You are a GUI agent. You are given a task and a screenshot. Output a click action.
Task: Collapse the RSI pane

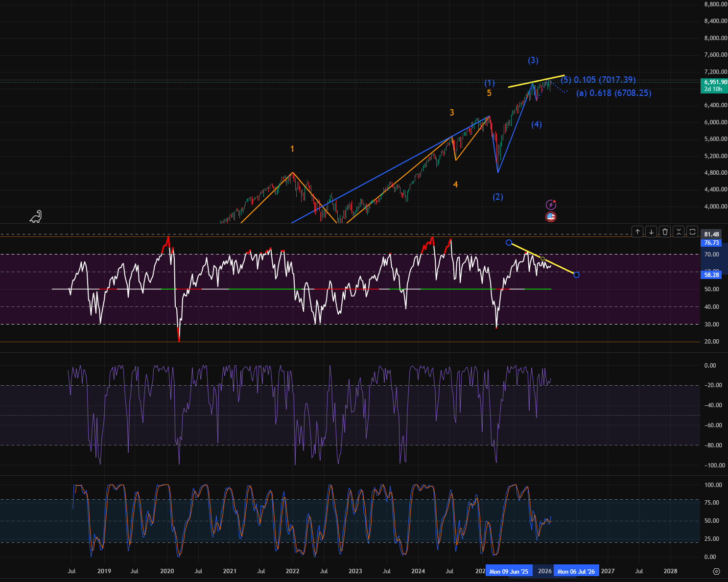pyautogui.click(x=679, y=232)
